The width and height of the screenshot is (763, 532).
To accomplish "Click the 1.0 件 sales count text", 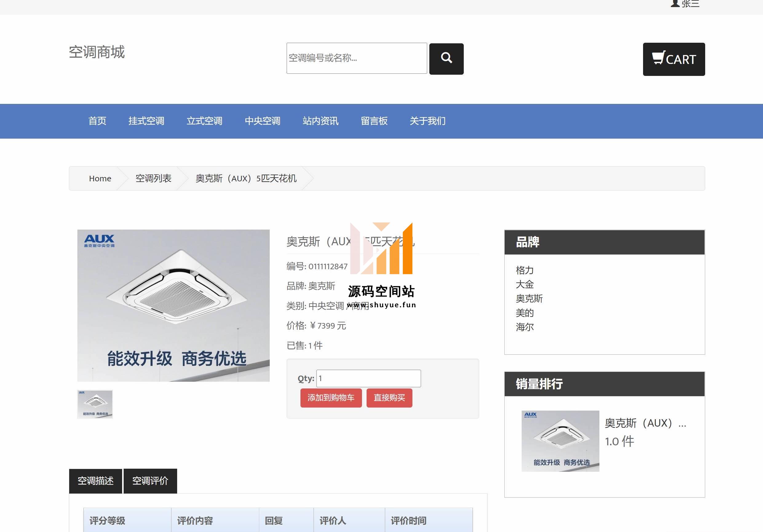I will tap(619, 441).
